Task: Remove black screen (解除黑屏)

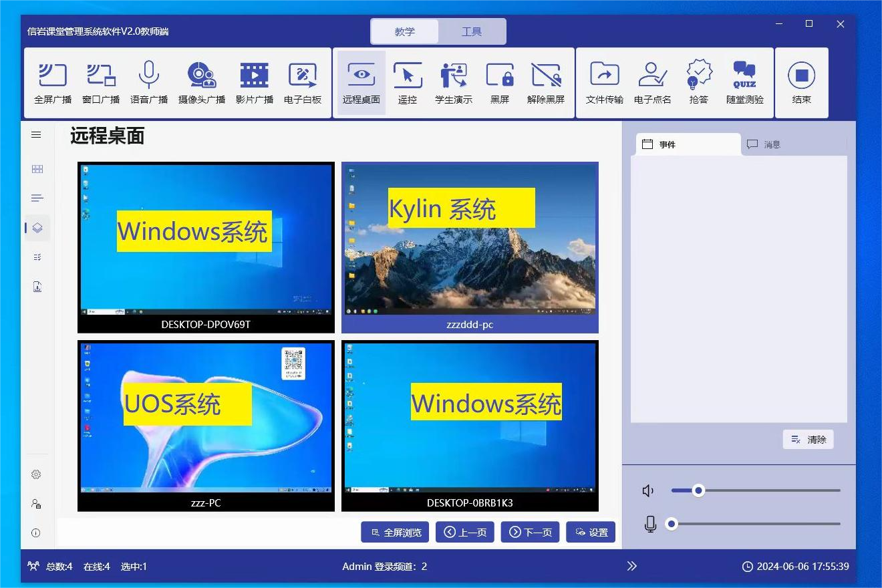Action: [546, 84]
